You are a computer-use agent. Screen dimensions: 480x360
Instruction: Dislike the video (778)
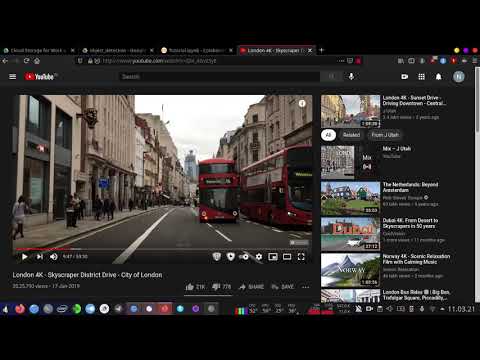click(x=222, y=287)
